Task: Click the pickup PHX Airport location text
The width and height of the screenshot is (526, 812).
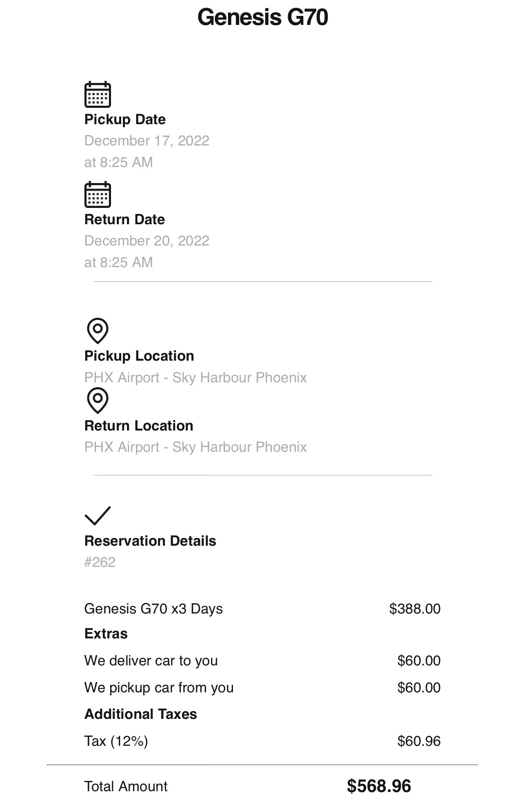Action: point(195,377)
